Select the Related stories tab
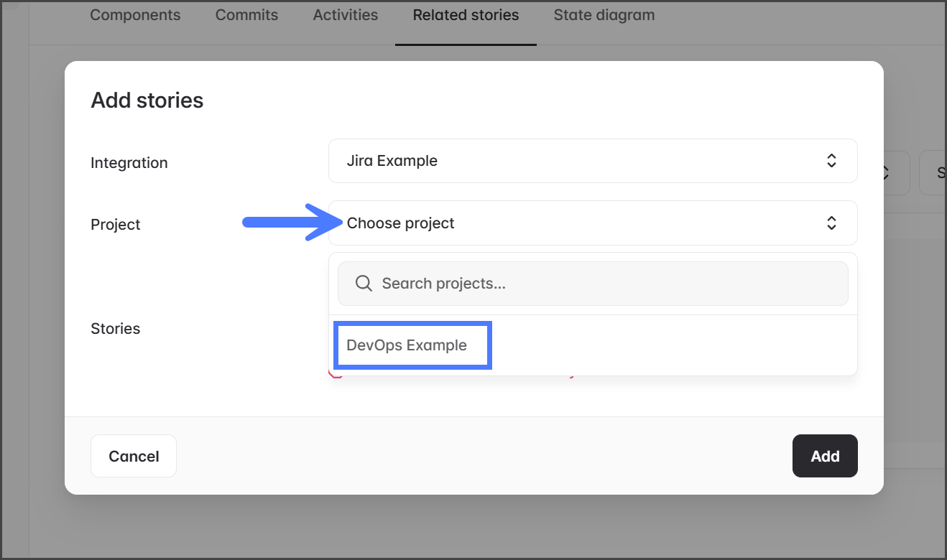947x560 pixels. (466, 15)
